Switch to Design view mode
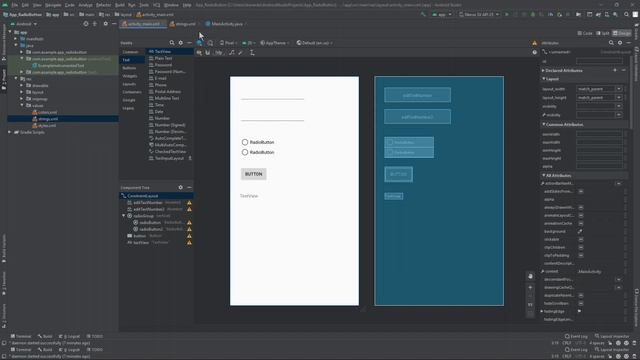640x360 pixels. 622,33
